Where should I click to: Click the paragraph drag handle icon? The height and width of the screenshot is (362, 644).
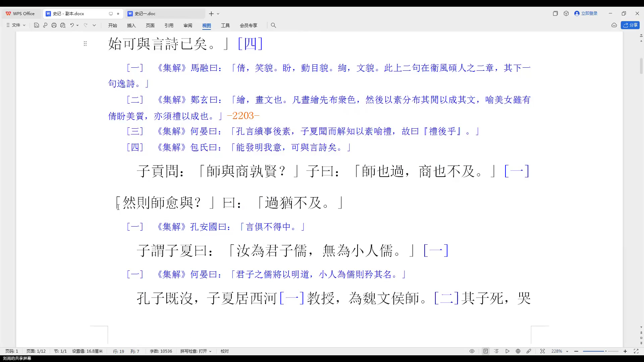point(85,44)
